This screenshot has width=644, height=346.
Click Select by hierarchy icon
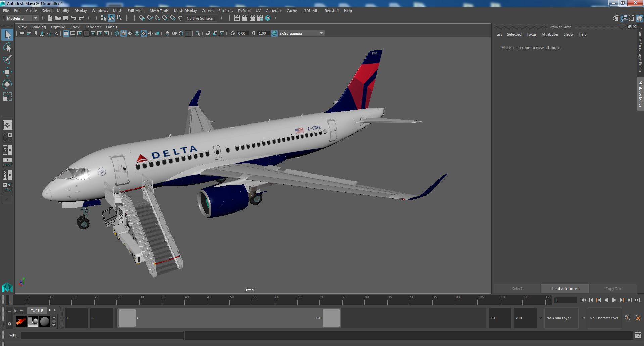point(103,18)
